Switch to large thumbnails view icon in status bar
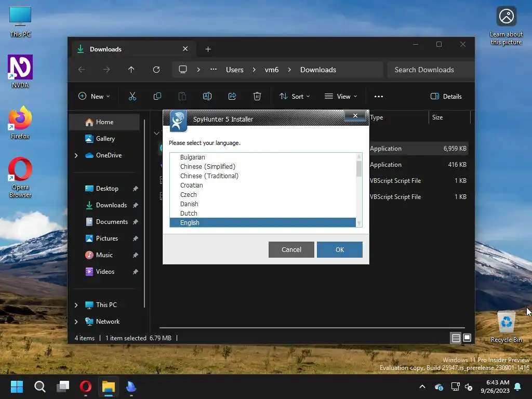 (x=467, y=338)
